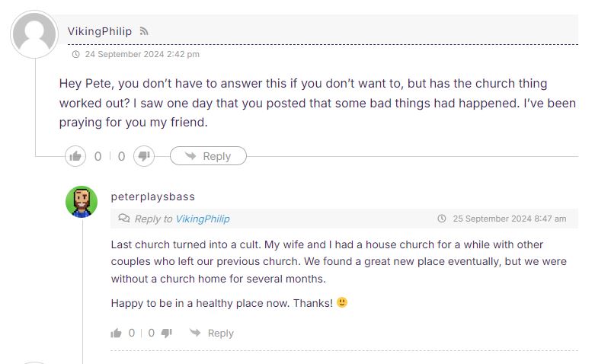Upvote VikingPhilip's comment with thumbs up
Viewport: 595px width, 364px height.
(75, 156)
